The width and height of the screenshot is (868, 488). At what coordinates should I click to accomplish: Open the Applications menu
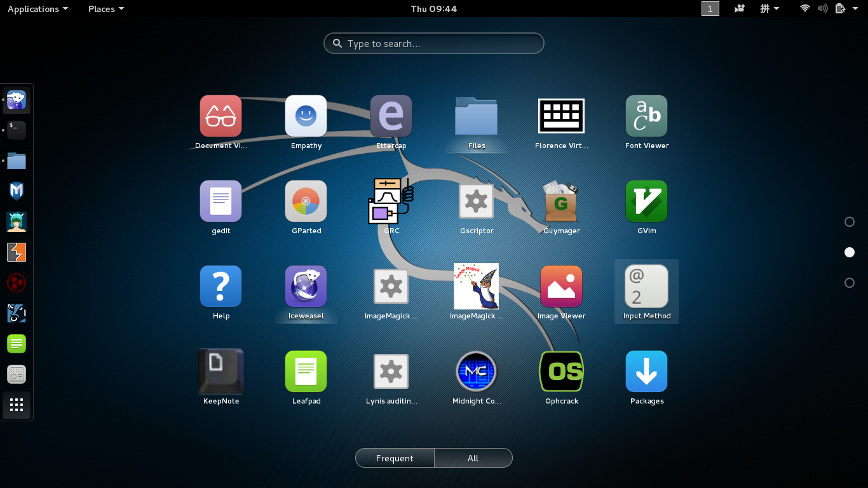(x=37, y=9)
